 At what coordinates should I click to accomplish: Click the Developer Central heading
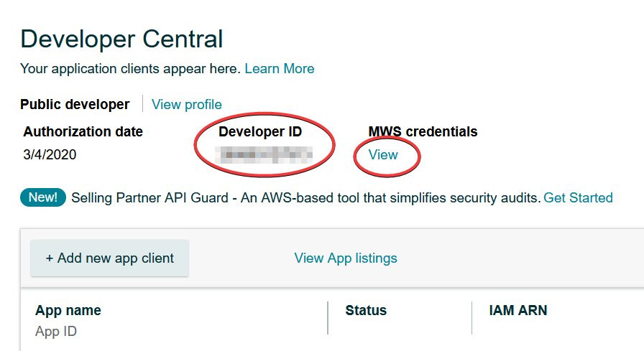click(x=121, y=39)
